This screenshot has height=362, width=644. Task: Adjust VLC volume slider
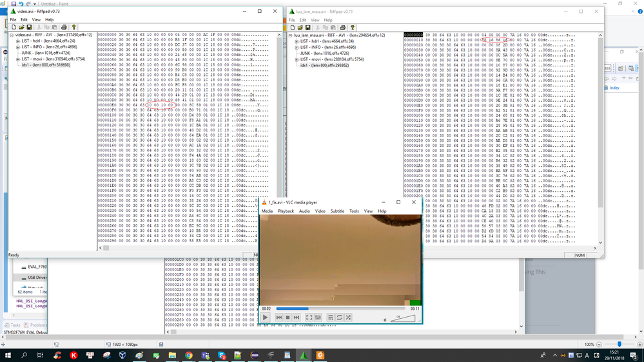pyautogui.click(x=402, y=318)
